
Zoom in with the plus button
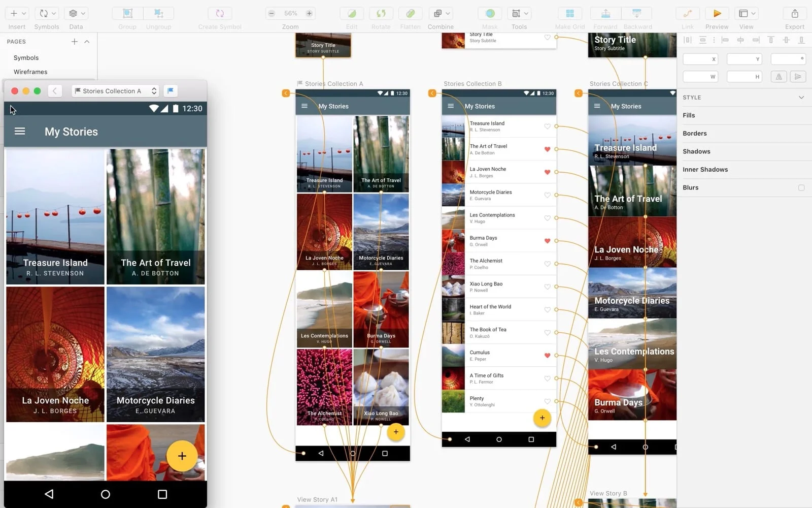309,13
